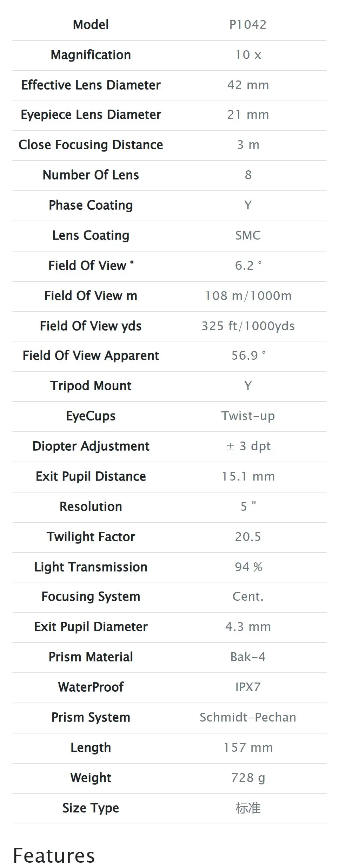Click the 42 mm lens diameter value

point(248,85)
